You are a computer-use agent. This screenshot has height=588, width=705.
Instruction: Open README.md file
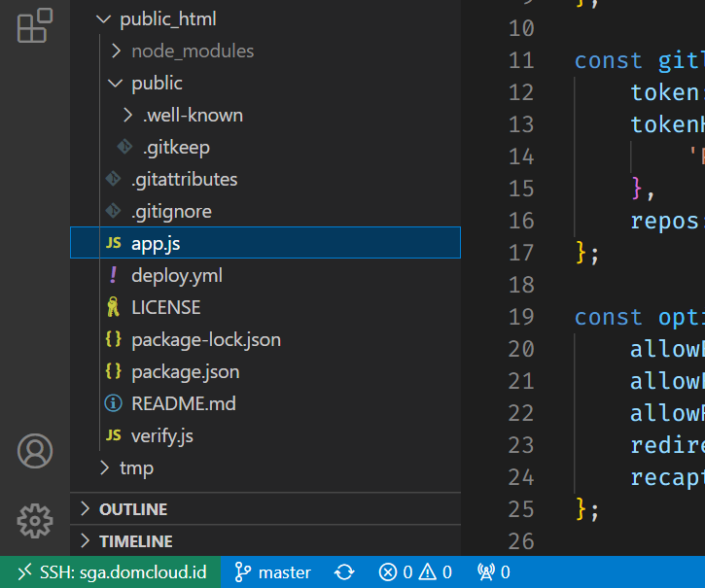(x=183, y=403)
